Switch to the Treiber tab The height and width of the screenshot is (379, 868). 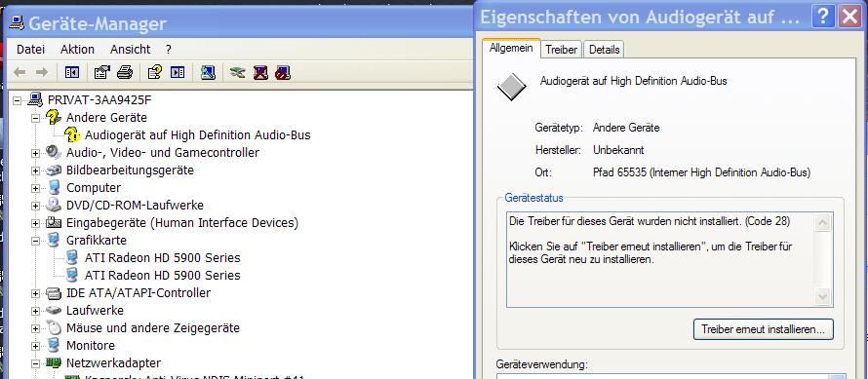pyautogui.click(x=562, y=50)
